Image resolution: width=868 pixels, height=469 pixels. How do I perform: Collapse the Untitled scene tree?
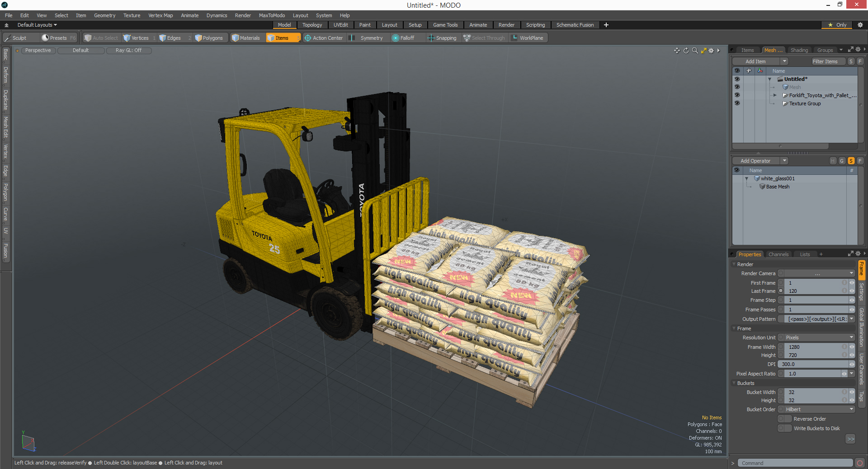click(x=769, y=79)
